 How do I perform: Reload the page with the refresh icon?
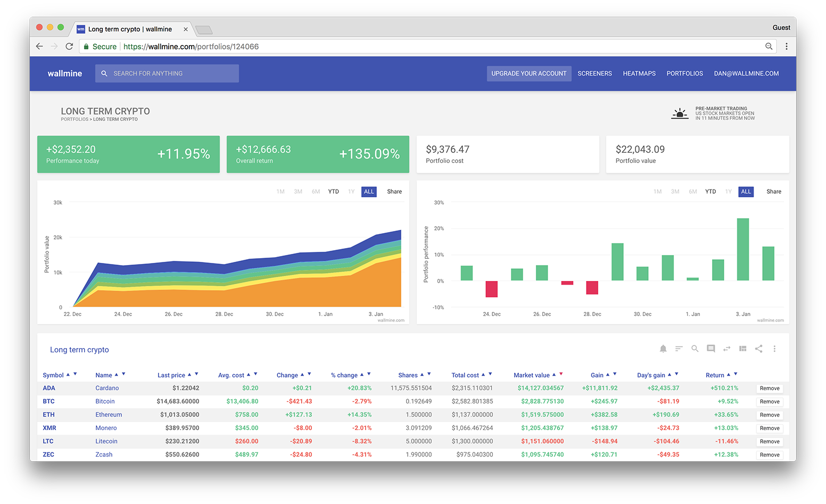pos(69,46)
